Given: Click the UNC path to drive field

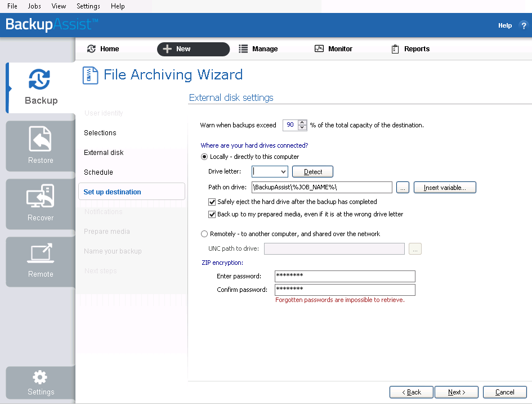Looking at the screenshot, I should click(334, 249).
